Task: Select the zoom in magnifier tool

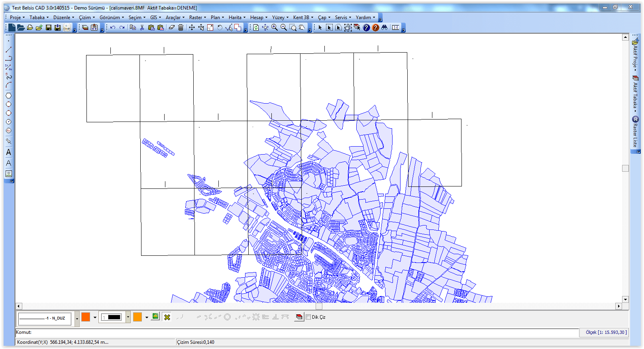Action: click(x=275, y=27)
